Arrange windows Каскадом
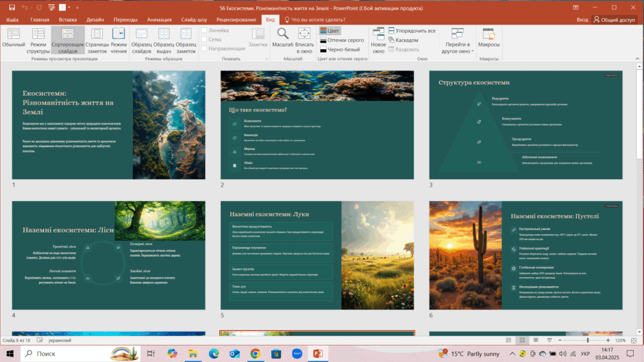The width and height of the screenshot is (644, 362). [404, 40]
